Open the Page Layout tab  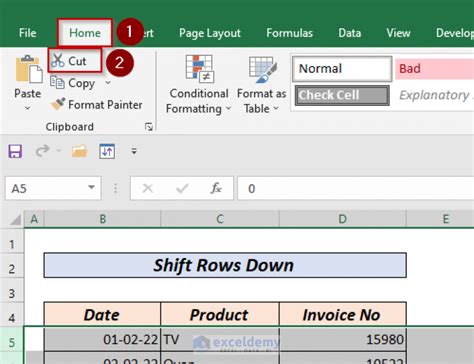coord(210,33)
